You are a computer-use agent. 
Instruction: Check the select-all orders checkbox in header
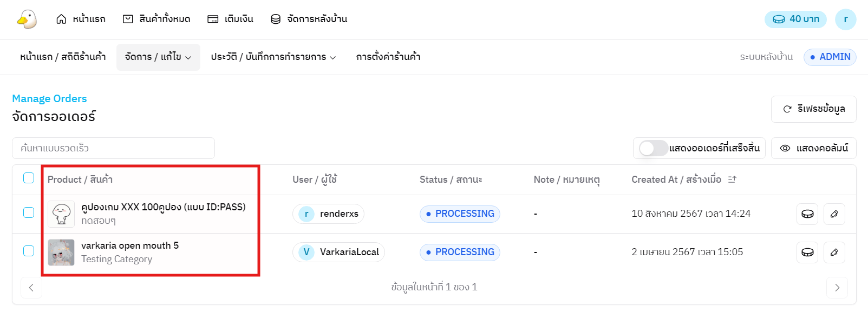click(x=29, y=178)
